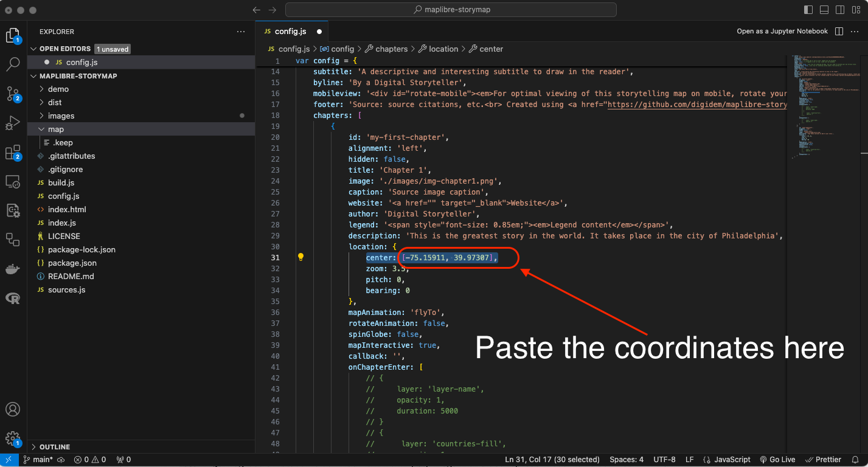Click the Split Editor icon
The image size is (868, 467).
pos(839,32)
